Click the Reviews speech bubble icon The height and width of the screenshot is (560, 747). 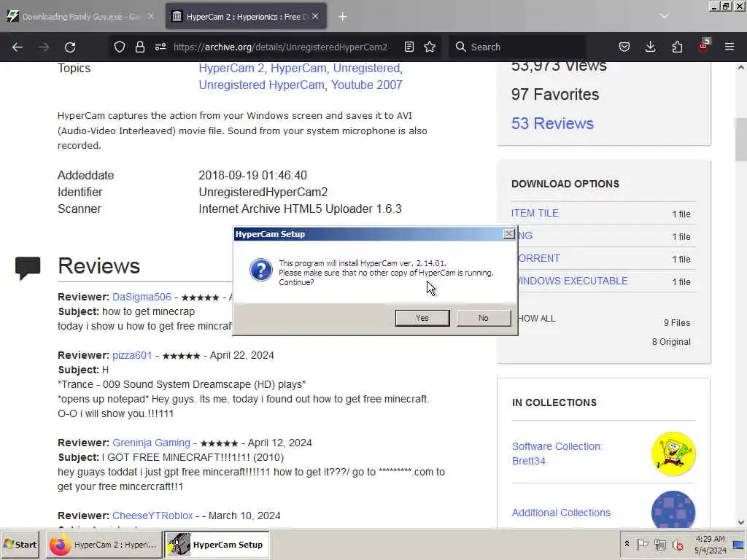point(28,268)
